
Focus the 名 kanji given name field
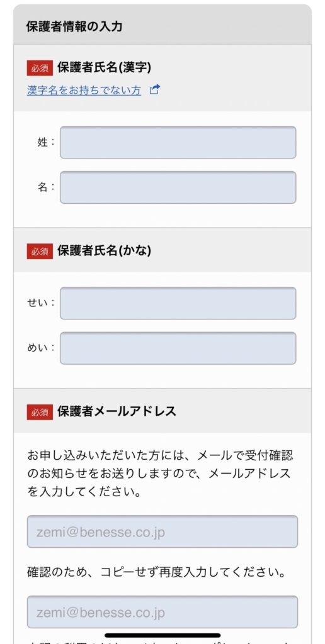178,187
